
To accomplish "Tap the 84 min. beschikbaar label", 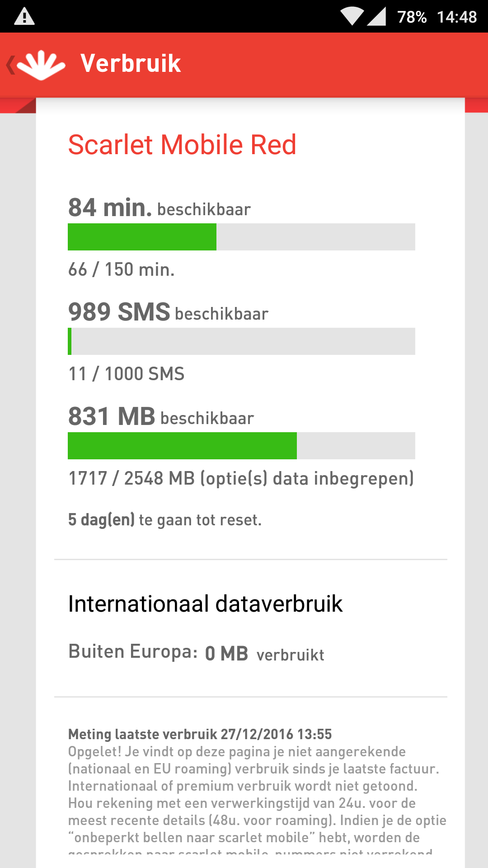I will tap(159, 208).
